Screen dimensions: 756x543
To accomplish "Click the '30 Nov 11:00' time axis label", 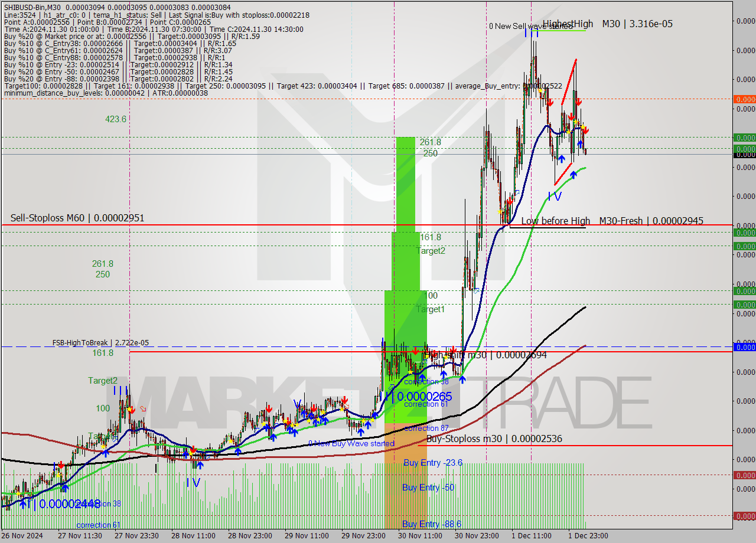I will [420, 536].
